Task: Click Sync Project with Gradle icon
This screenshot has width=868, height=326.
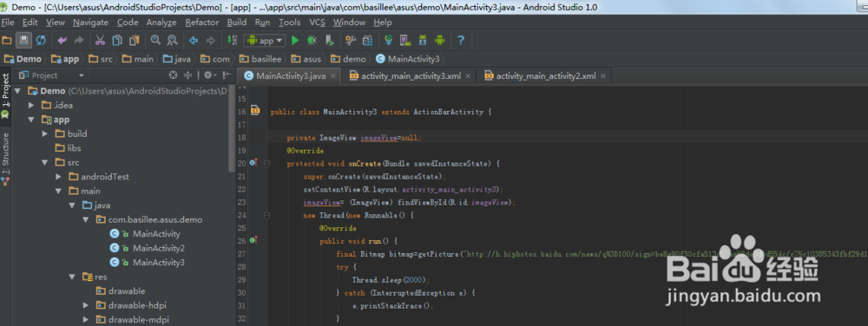Action: 389,41
